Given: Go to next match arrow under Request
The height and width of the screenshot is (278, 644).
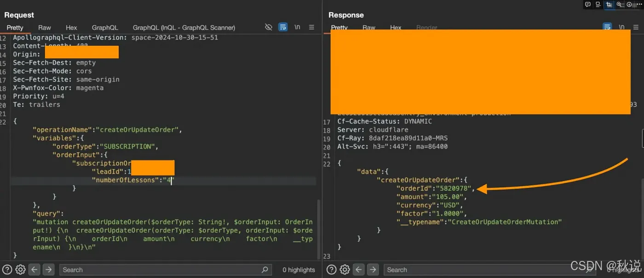Looking at the screenshot, I should click(49, 270).
